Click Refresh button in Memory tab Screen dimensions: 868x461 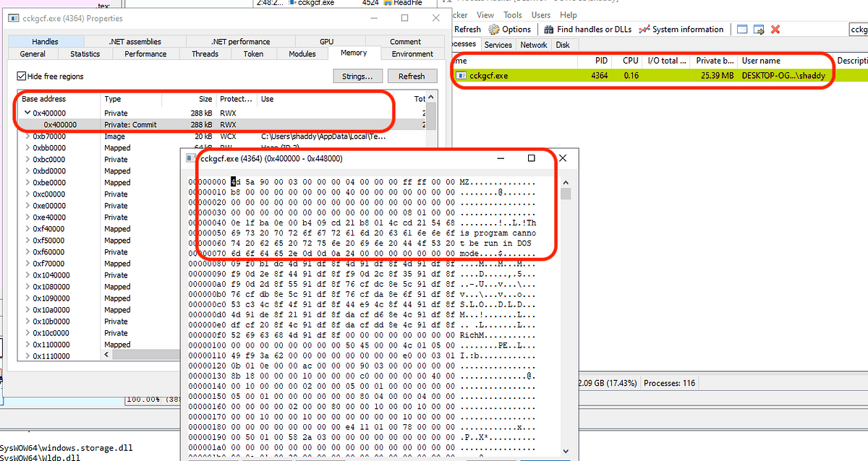(412, 76)
